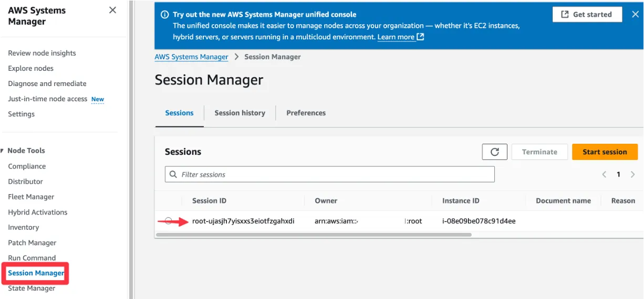Open the Preferences tab
644x299 pixels.
[x=306, y=113]
